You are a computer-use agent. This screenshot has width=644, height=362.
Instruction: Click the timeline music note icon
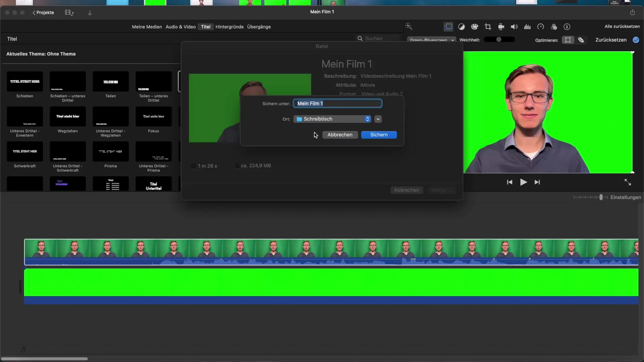(x=23, y=350)
